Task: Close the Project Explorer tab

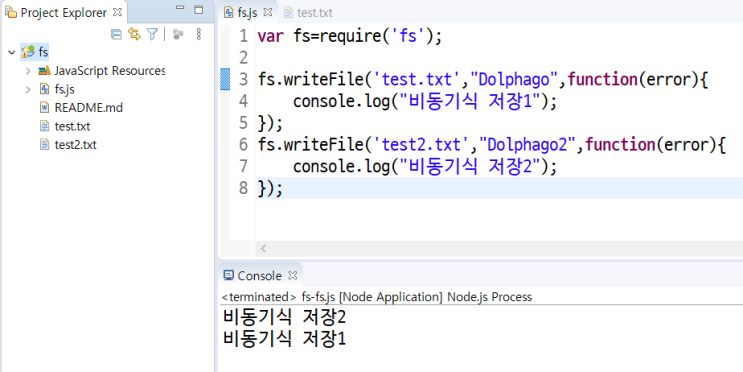Action: click(117, 12)
